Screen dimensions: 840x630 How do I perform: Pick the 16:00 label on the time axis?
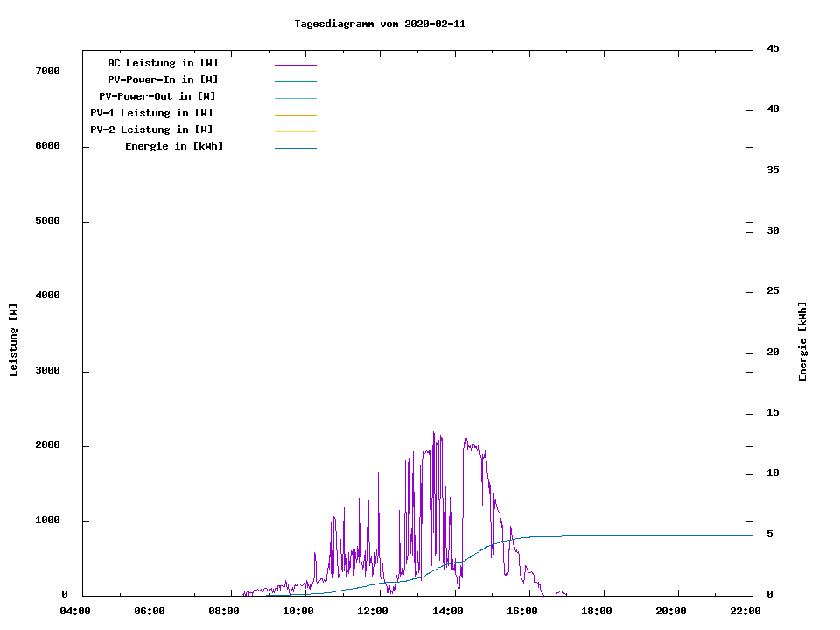click(x=522, y=611)
